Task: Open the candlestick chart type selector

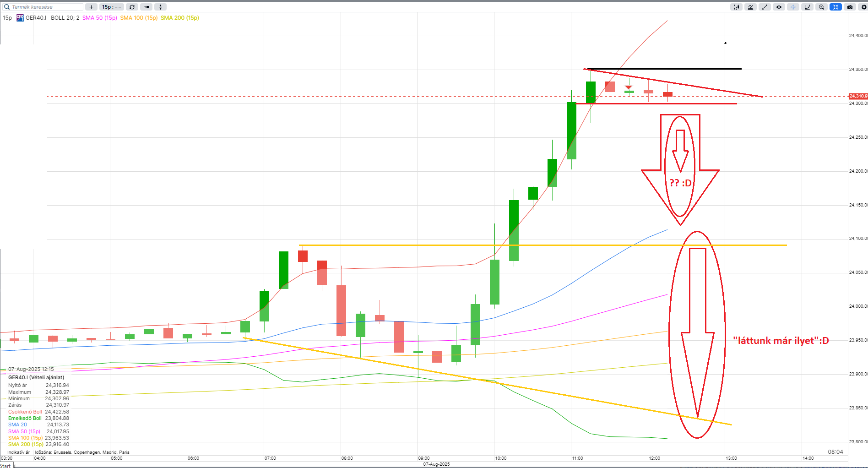Action: pyautogui.click(x=736, y=7)
